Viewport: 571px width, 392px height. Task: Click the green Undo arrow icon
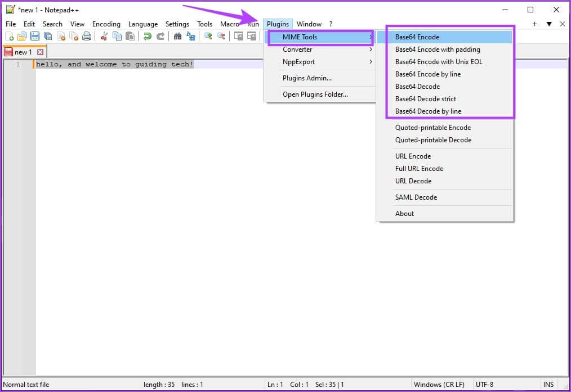click(x=147, y=36)
